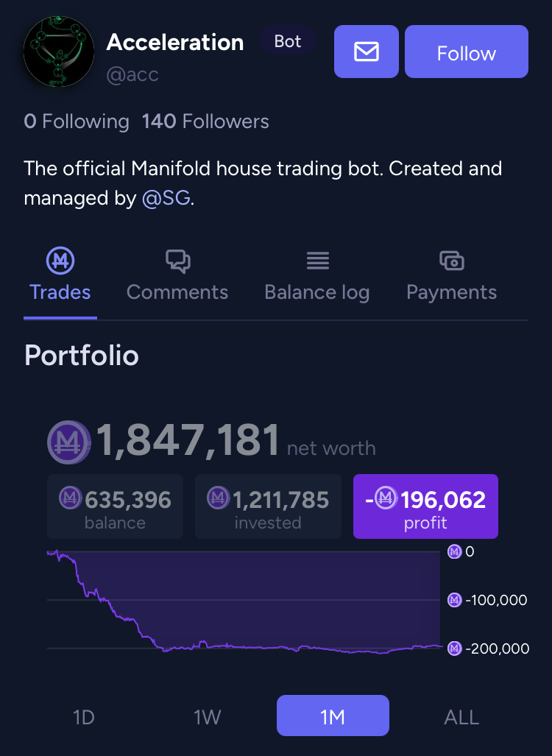Viewport: 552px width, 756px height.
Task: Select the ALL time range
Action: (x=461, y=717)
